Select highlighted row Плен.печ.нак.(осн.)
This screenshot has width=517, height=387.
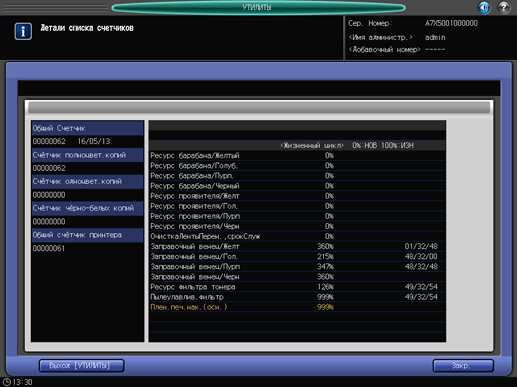pyautogui.click(x=297, y=307)
